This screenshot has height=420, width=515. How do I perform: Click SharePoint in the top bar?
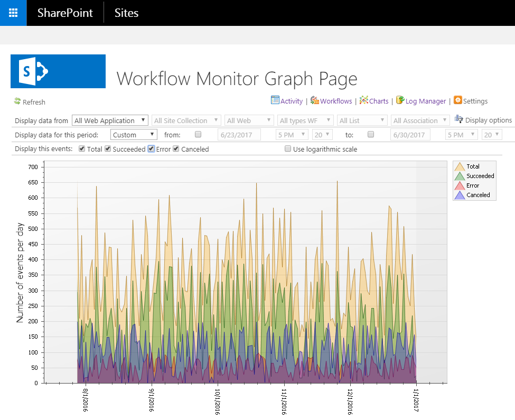coord(65,13)
